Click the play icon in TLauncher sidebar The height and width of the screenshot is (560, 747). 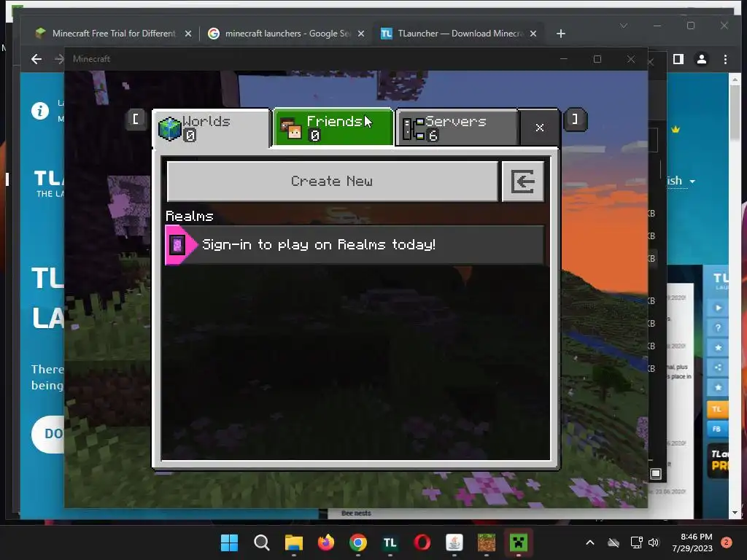pyautogui.click(x=718, y=308)
